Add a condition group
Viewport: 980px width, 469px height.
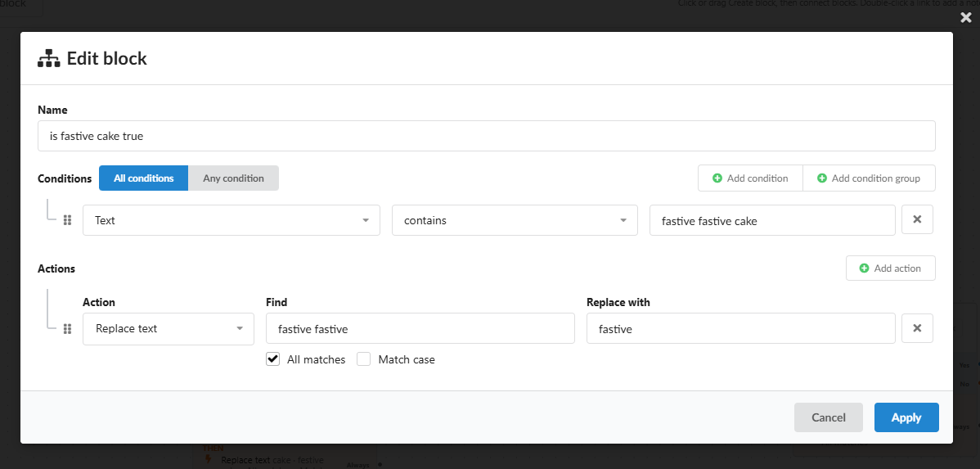coord(869,178)
